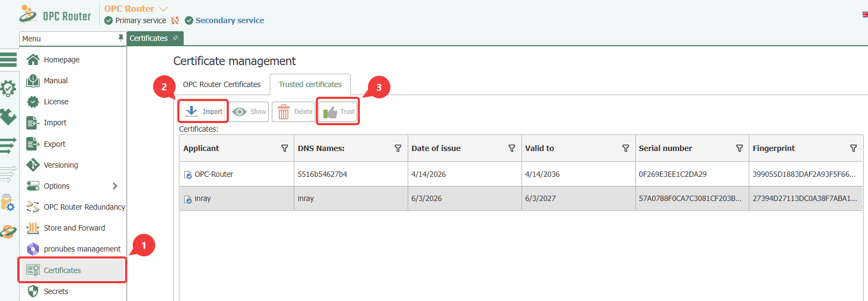Select the OPC-Router applicant cell
Screen dimensions: 868x301
pos(237,174)
